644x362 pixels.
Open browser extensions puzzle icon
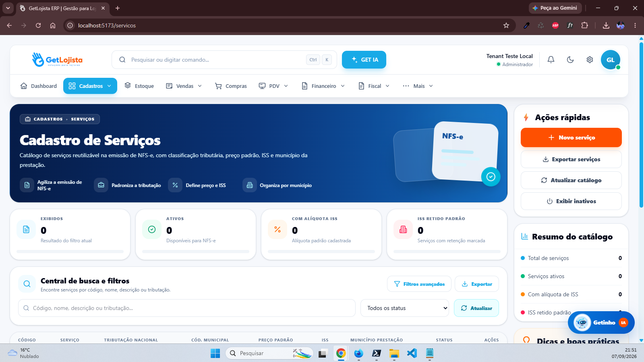coord(584,25)
